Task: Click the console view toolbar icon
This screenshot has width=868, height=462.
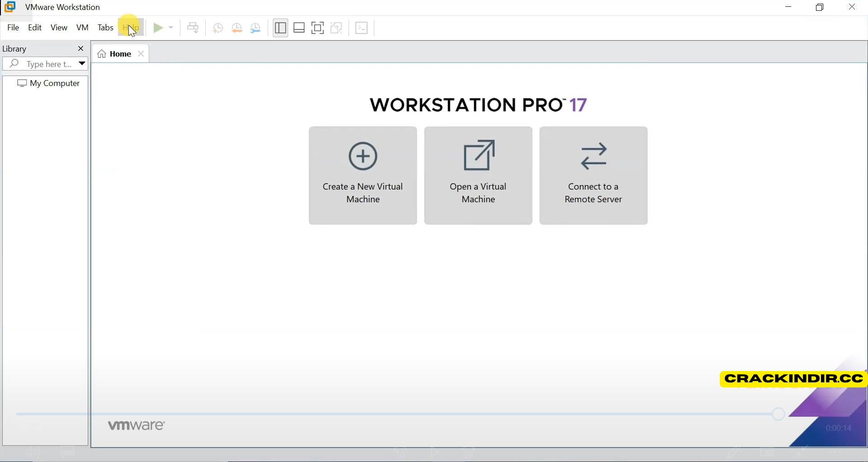Action: pos(362,28)
